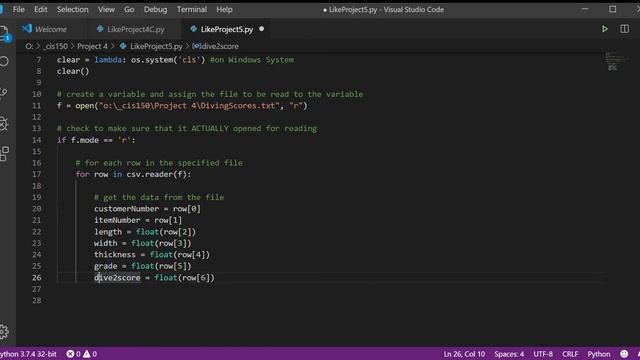Open the Explorer view in activity bar
Viewport: 640px width, 360px height.
click(x=4, y=33)
